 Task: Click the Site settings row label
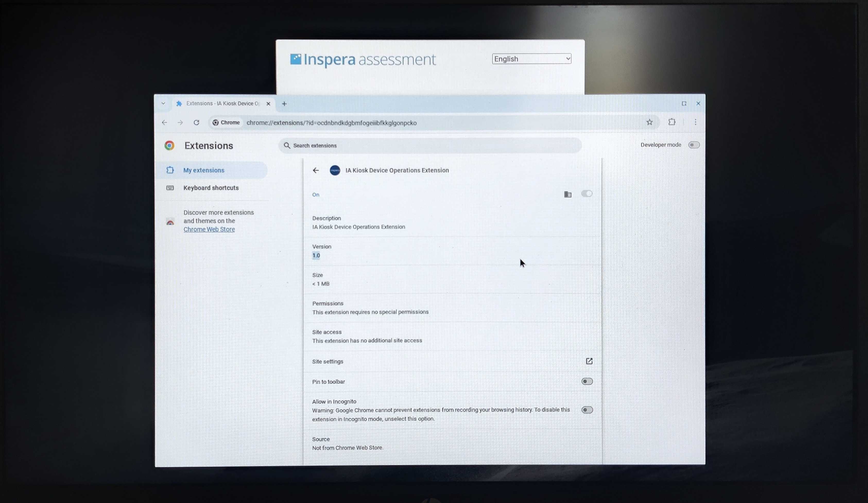[328, 361]
